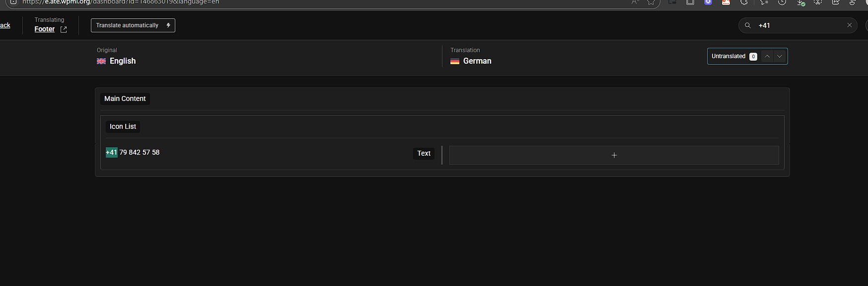Click the Untranslated filter label

(728, 56)
